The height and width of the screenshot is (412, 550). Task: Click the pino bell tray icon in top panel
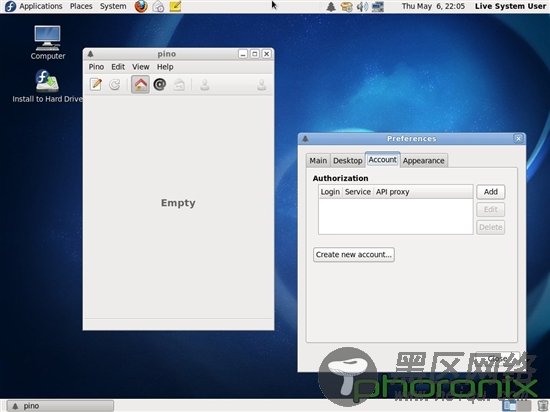point(330,6)
